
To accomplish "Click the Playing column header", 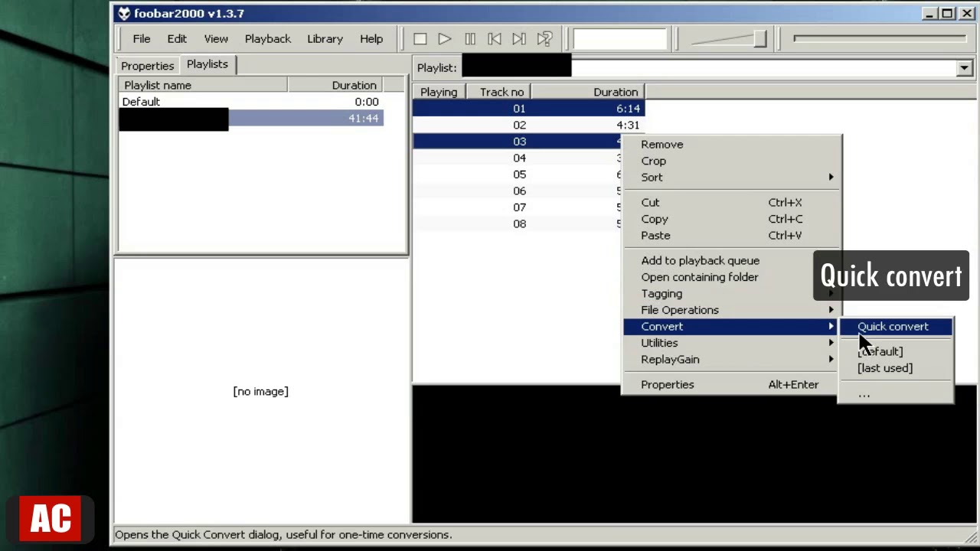I will [439, 92].
